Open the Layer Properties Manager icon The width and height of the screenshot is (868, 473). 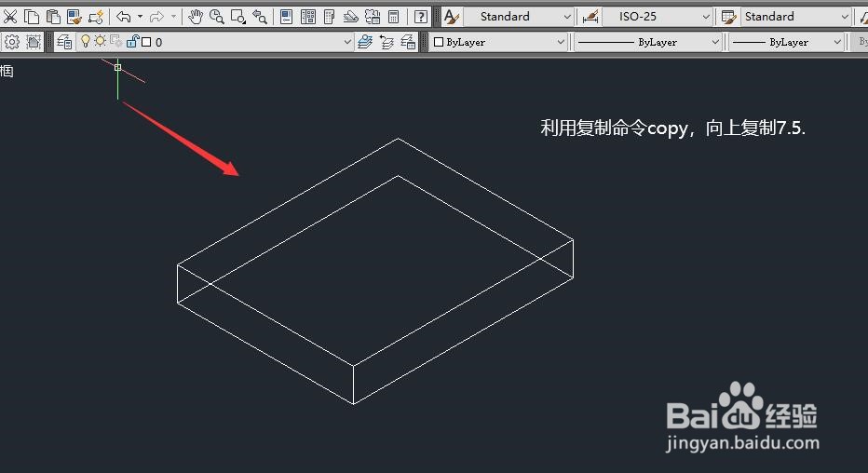(x=64, y=42)
